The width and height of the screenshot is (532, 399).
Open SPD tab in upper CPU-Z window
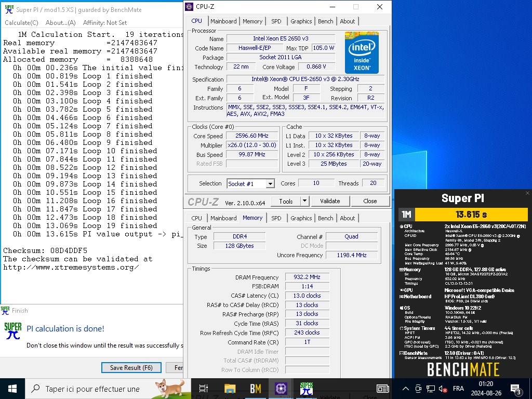coord(276,21)
